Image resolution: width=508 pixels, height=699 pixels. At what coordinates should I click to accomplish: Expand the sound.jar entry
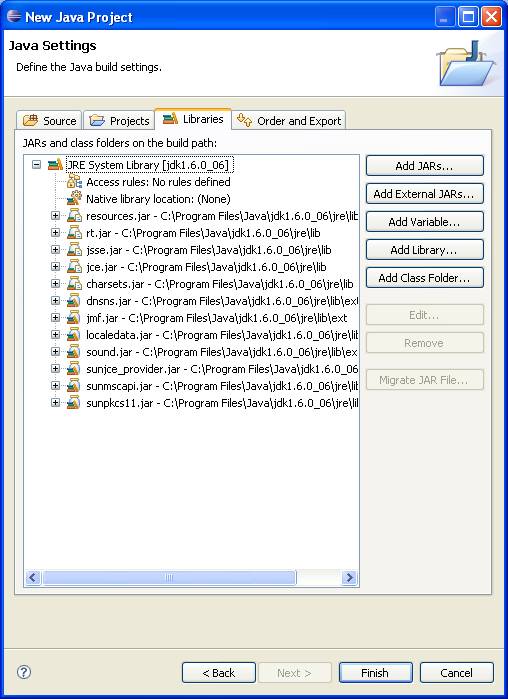coord(55,352)
